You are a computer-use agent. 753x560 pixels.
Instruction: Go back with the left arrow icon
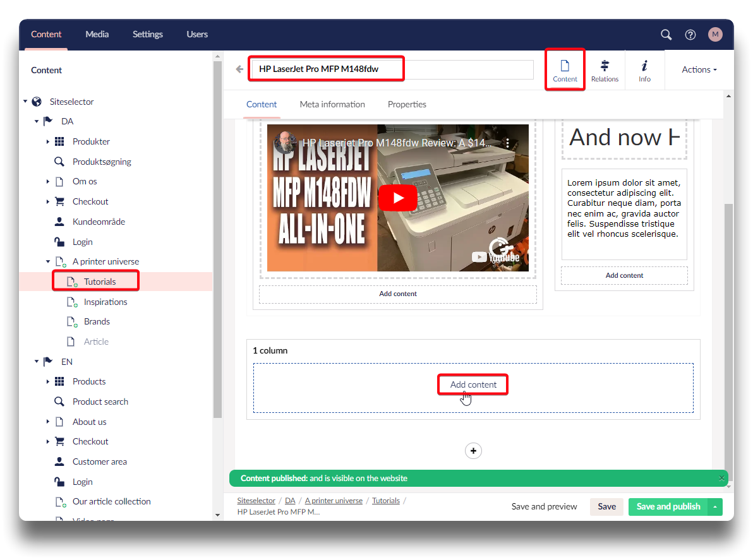(x=239, y=69)
